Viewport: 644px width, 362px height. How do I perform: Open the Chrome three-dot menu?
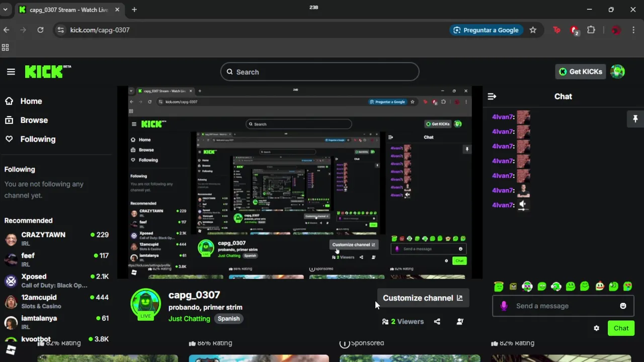(x=633, y=30)
